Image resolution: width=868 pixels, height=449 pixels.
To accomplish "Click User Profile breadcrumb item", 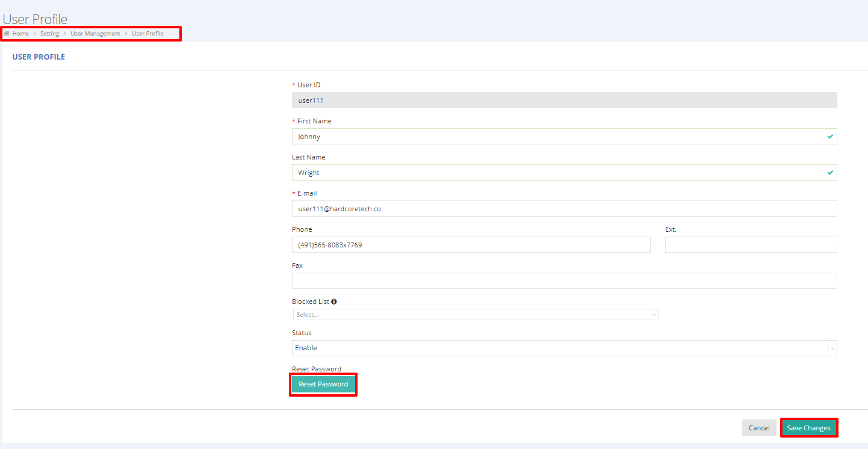I will click(x=147, y=34).
